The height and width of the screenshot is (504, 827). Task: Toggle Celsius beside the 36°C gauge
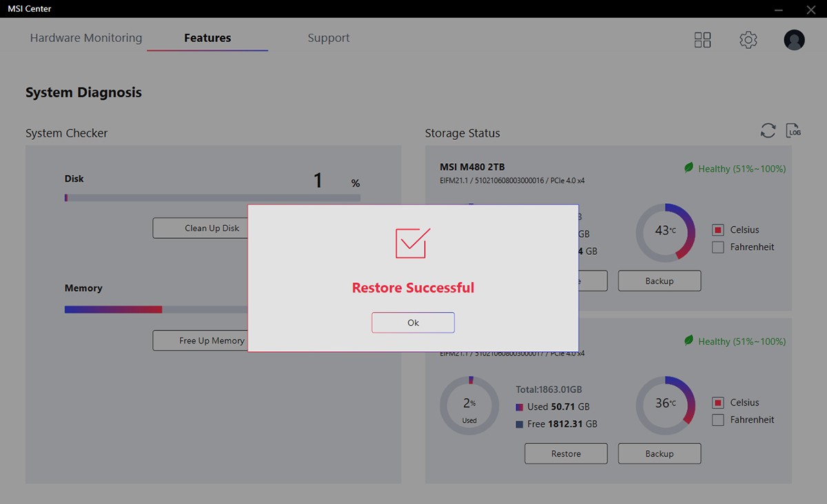[x=717, y=403]
